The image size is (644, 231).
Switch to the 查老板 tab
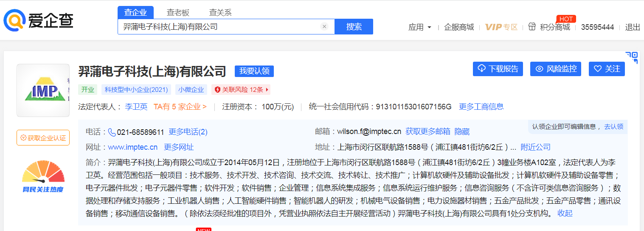[178, 12]
